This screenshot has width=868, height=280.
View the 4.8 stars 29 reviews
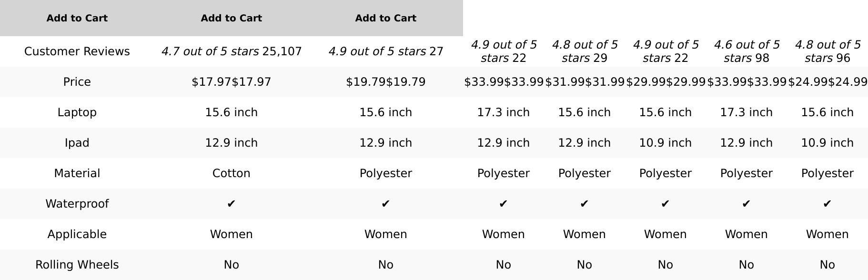(x=585, y=51)
